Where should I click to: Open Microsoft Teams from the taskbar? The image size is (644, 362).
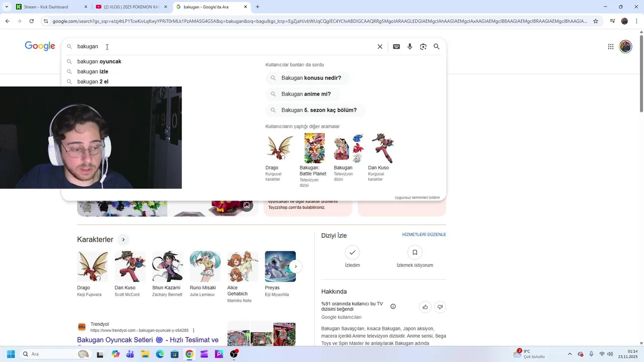(x=130, y=354)
